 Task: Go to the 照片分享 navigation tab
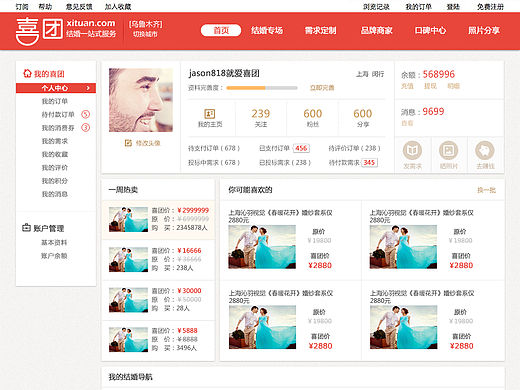tap(484, 30)
